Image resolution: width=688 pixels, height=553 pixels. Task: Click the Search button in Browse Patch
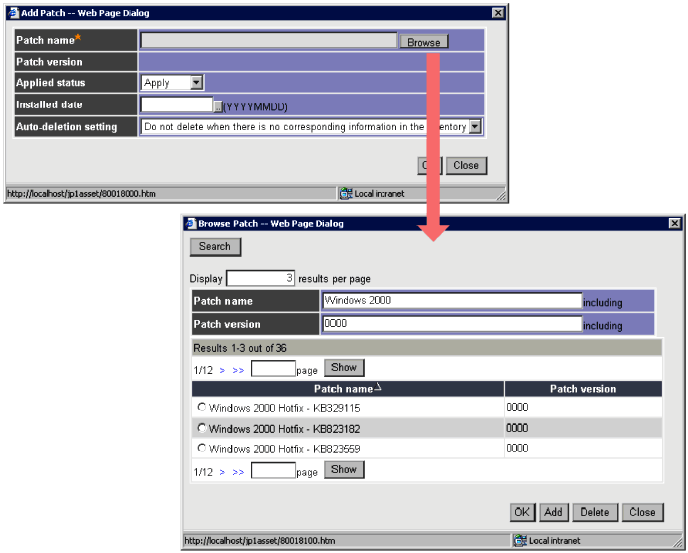215,247
